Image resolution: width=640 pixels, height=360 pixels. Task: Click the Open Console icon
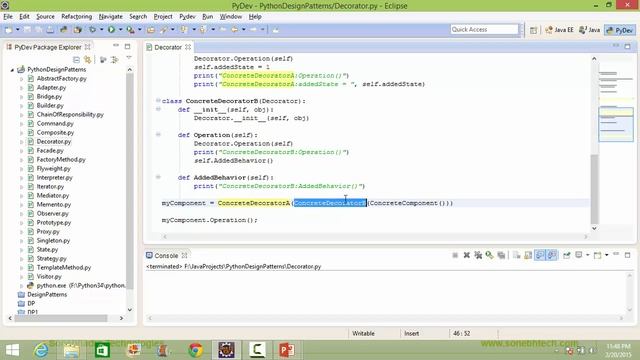pyautogui.click(x=598, y=255)
